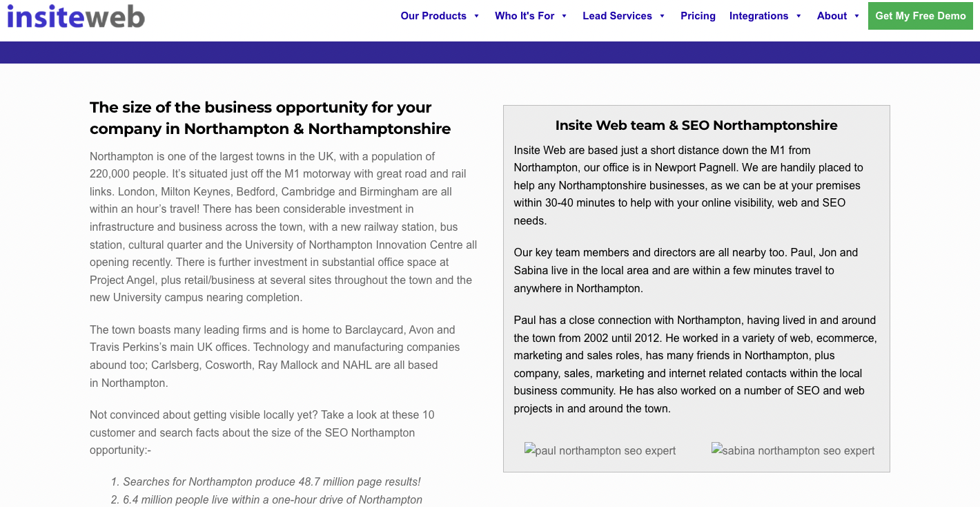980x507 pixels.
Task: Click the sabina northampton seo expert image
Action: (793, 450)
